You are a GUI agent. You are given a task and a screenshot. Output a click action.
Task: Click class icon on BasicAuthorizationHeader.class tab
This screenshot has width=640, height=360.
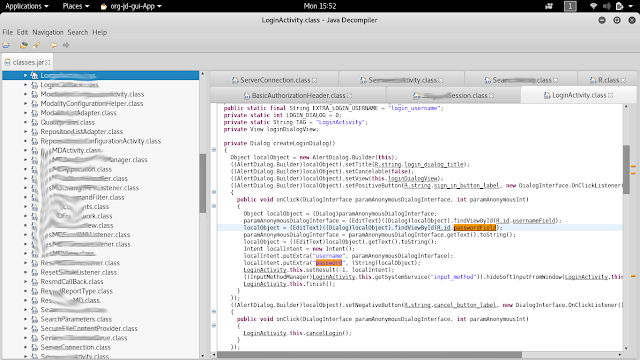click(x=247, y=96)
